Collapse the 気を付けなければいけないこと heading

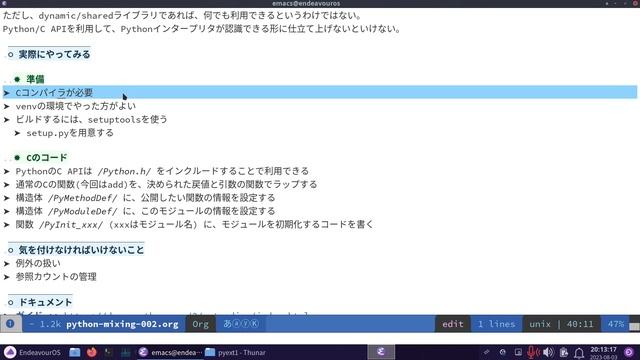pyautogui.click(x=81, y=250)
